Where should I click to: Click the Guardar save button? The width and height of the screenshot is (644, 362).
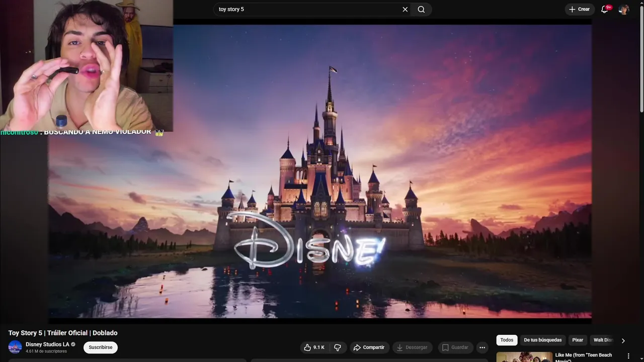point(455,347)
